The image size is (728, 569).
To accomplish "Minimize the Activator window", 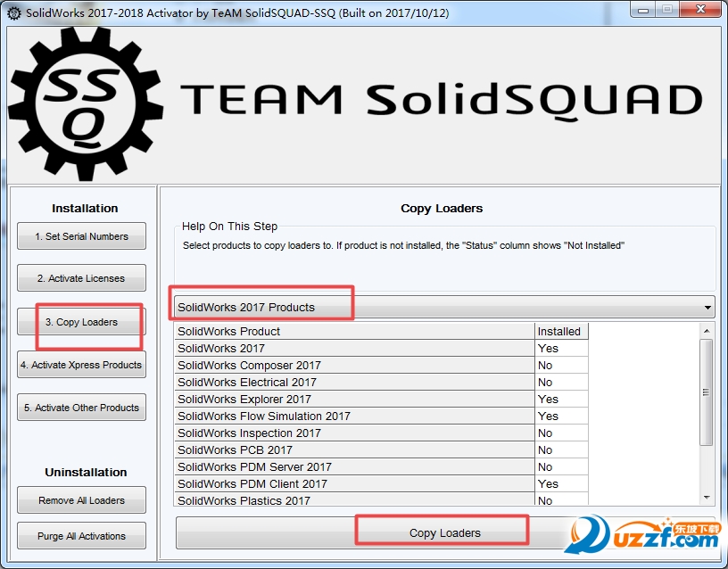I will (x=643, y=10).
